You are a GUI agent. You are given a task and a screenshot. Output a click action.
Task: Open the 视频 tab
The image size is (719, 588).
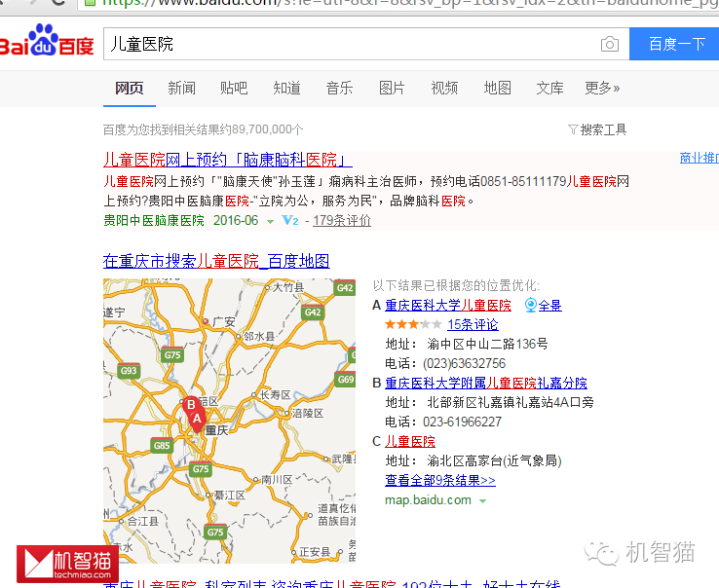coord(444,88)
